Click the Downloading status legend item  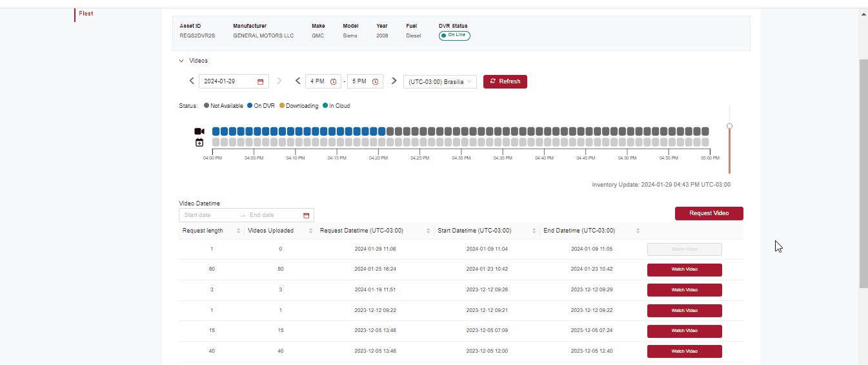tap(299, 106)
